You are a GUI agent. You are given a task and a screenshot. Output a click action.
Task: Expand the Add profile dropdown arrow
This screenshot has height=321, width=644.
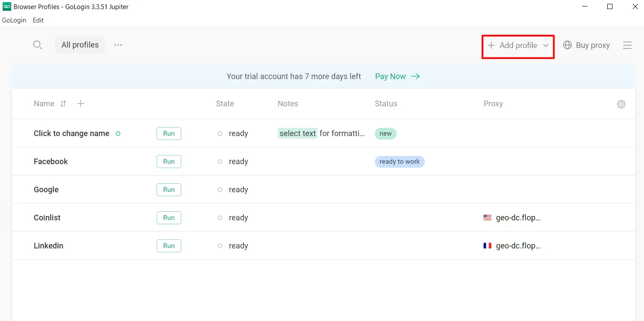(x=546, y=45)
